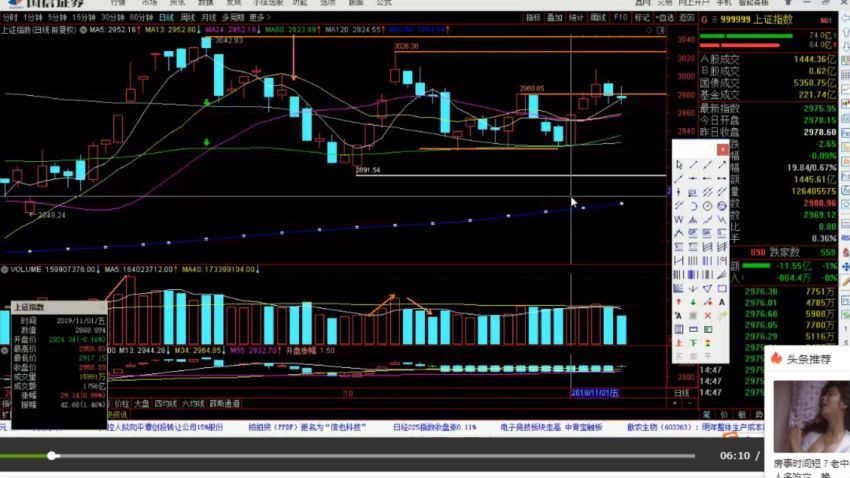The width and height of the screenshot is (850, 478).
Task: Switch to 1分钟 period
Action: coord(33,18)
